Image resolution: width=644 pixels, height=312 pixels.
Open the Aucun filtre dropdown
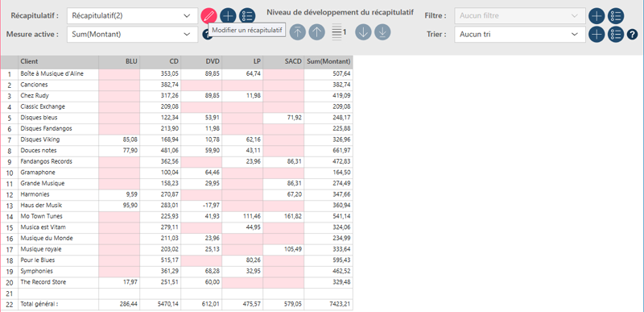coord(520,16)
